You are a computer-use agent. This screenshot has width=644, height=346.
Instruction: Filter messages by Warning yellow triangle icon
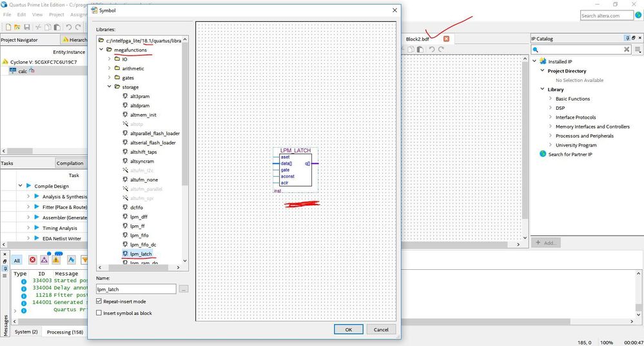click(56, 260)
